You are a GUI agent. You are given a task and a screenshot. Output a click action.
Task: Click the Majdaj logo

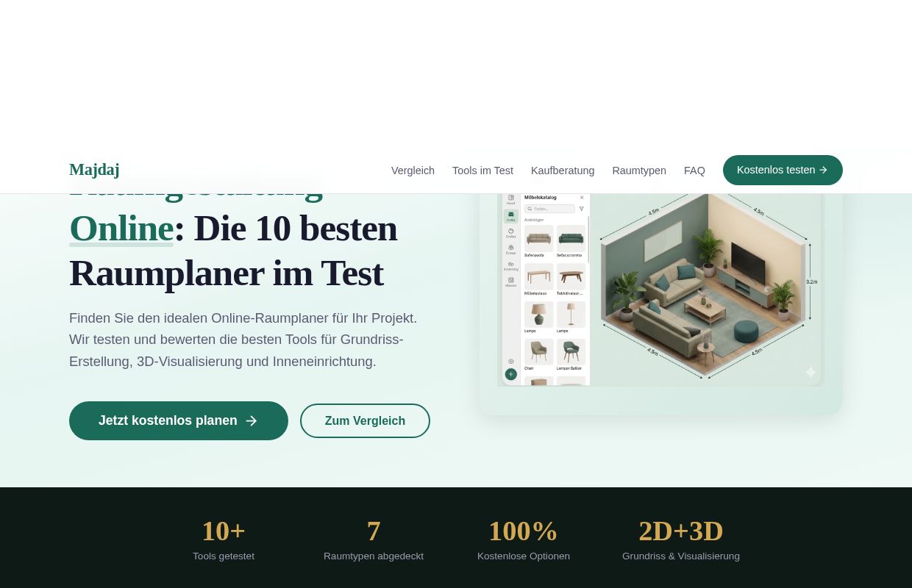point(94,170)
